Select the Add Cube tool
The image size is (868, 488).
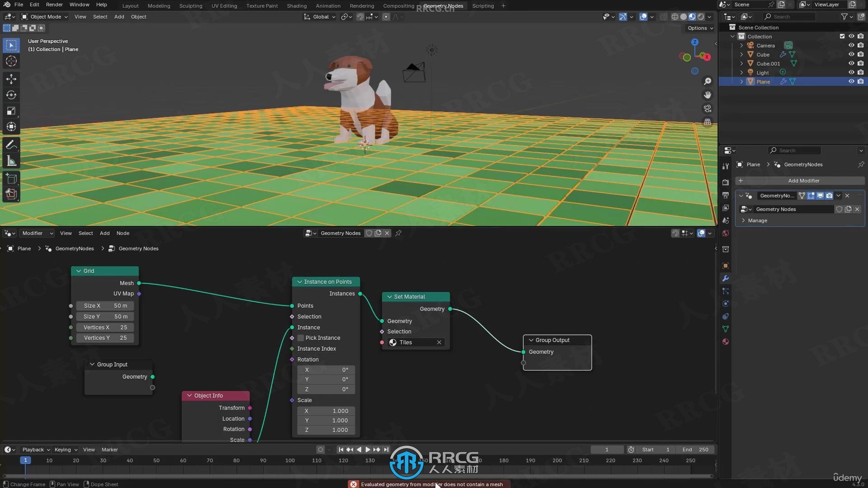click(x=11, y=179)
